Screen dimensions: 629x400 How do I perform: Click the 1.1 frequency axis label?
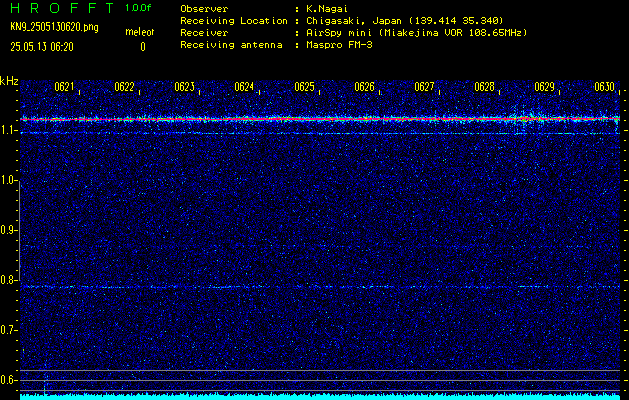(7, 130)
